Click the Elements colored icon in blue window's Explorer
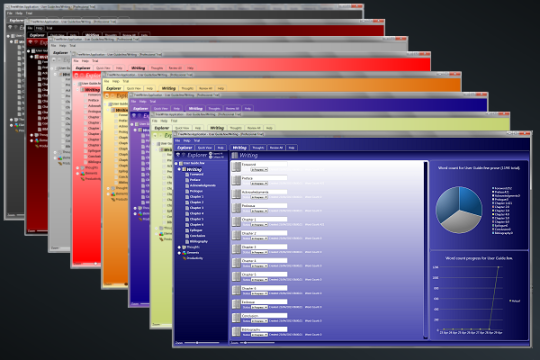Viewport: 540px width, 360px height. pyautogui.click(x=184, y=253)
